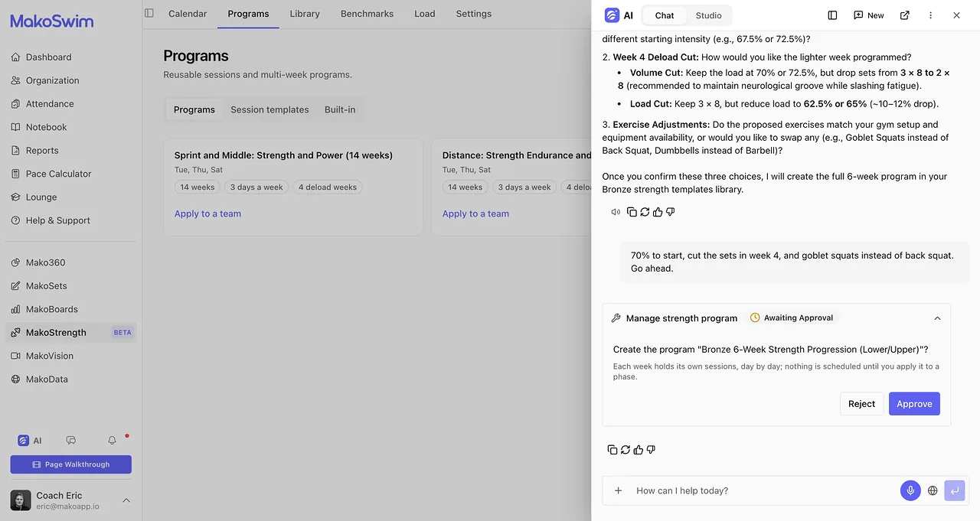The height and width of the screenshot is (521, 980).
Task: Send the message with the enter arrow button
Action: click(x=955, y=490)
